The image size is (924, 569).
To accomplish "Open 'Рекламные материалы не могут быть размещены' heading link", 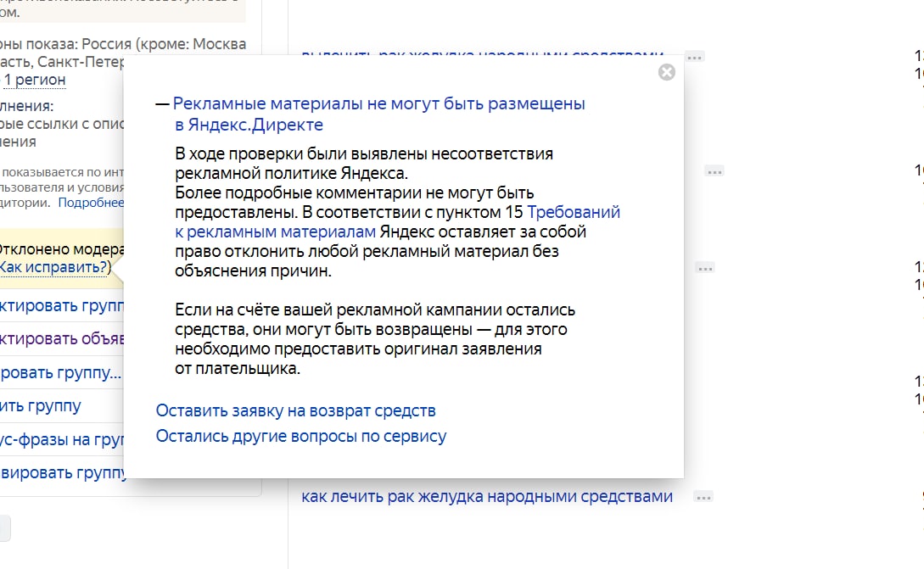I will coord(379,114).
